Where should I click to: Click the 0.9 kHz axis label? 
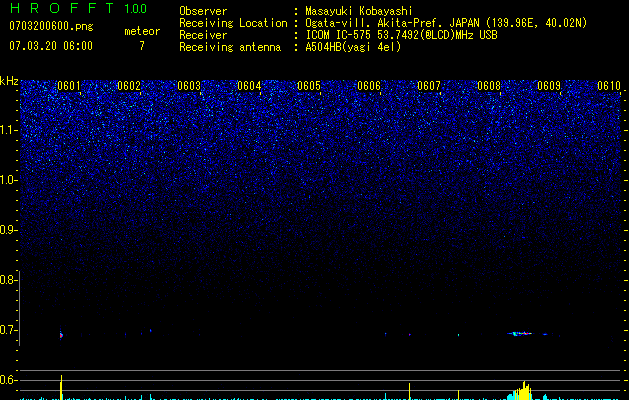(7, 230)
